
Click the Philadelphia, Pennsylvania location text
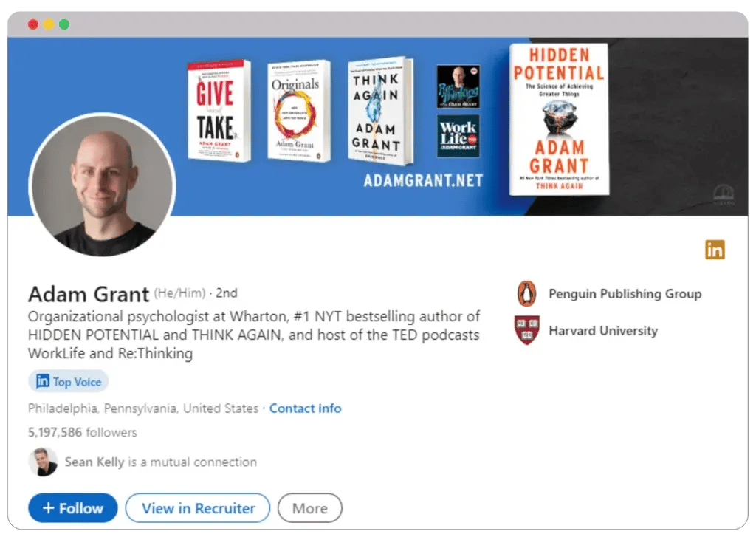click(143, 408)
